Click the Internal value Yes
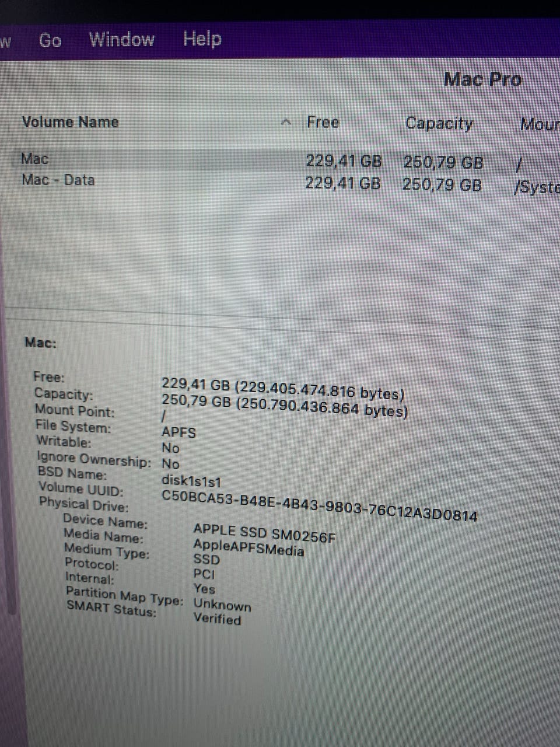 204,588
